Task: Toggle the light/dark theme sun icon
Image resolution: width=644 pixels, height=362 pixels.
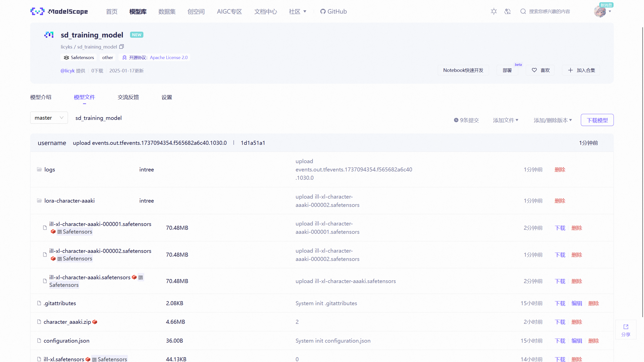Action: tap(494, 11)
